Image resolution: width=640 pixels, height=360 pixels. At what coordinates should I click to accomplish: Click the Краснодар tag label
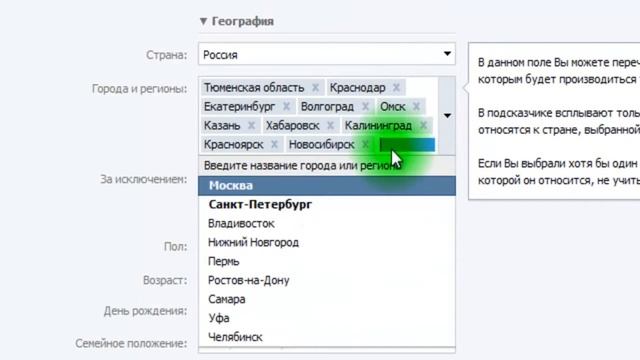click(x=358, y=88)
